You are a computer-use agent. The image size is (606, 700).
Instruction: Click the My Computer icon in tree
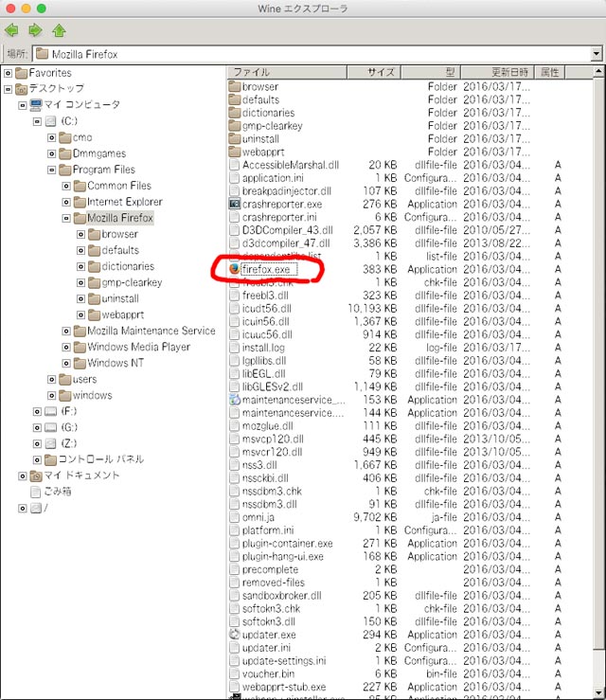[36, 105]
